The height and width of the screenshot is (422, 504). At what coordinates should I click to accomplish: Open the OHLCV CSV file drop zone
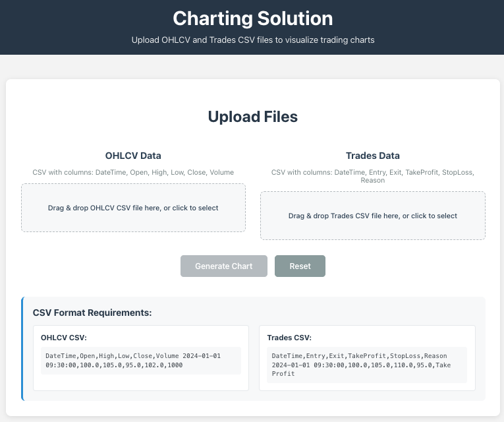[133, 208]
